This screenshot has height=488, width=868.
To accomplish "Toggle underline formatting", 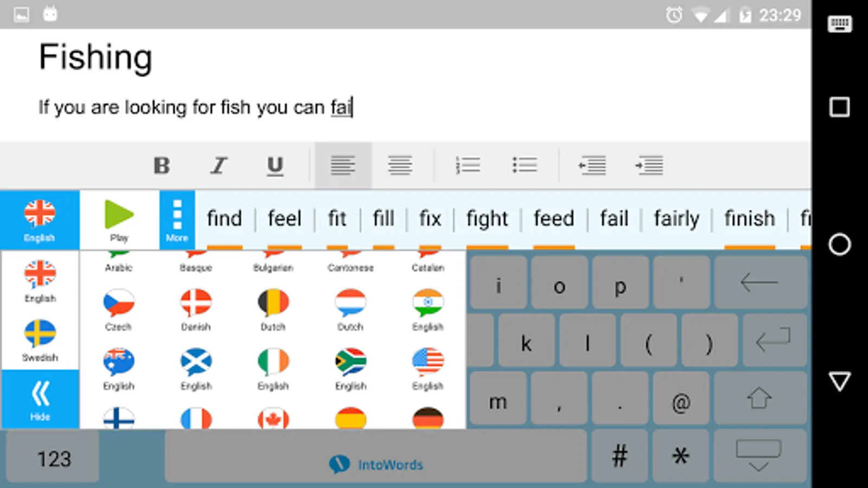I will 275,166.
